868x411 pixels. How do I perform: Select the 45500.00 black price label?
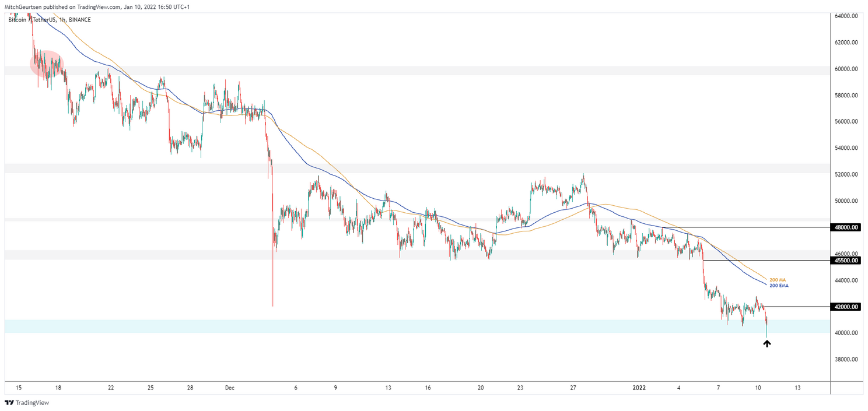pos(845,261)
